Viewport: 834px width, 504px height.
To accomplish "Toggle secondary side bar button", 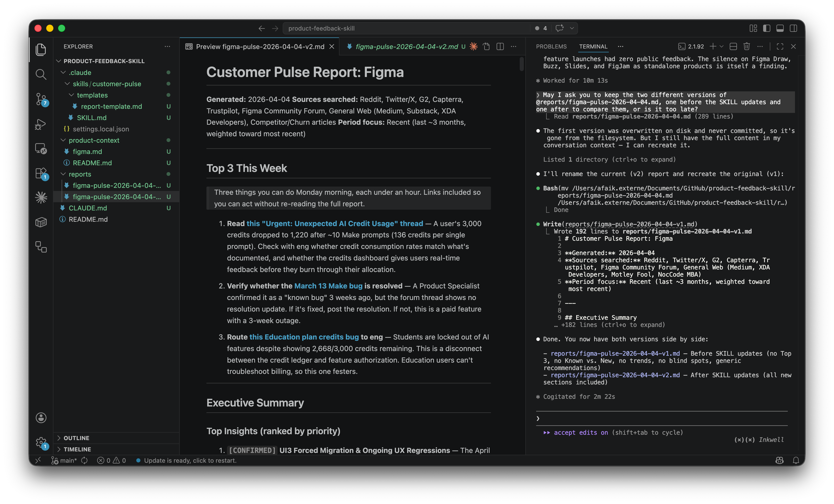I will (793, 28).
